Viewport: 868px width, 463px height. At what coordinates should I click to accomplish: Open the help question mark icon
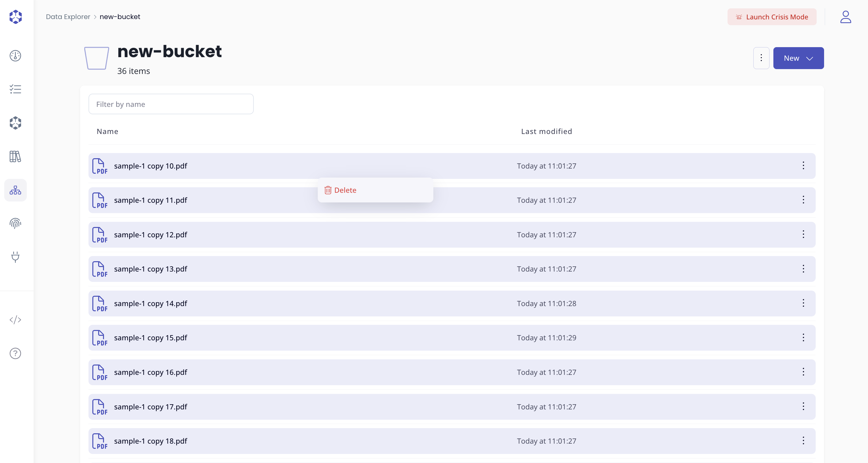point(15,353)
